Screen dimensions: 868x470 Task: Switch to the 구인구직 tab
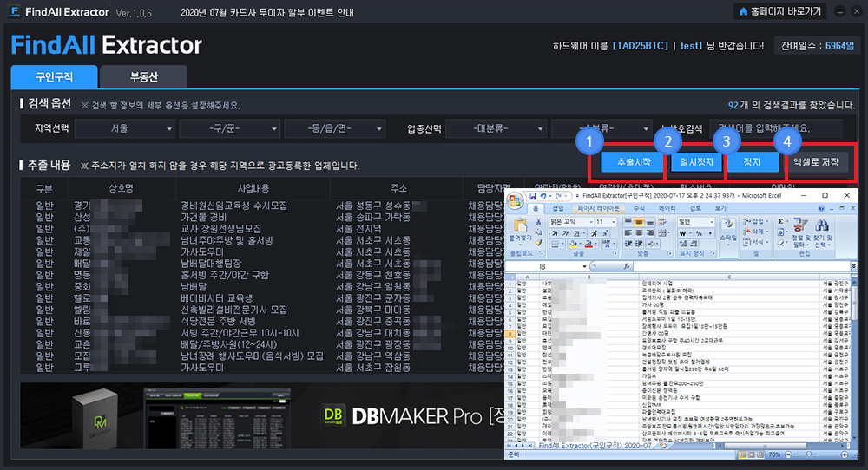[x=54, y=77]
